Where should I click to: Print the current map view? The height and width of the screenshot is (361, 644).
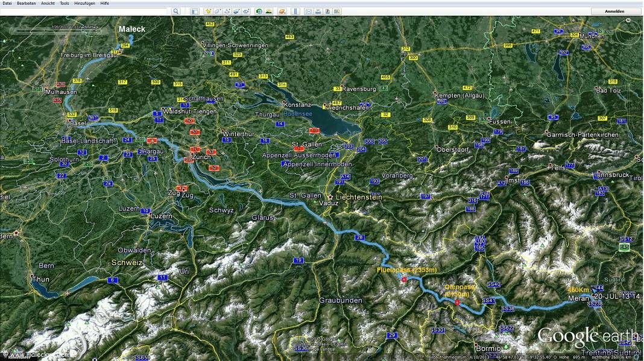tap(318, 11)
